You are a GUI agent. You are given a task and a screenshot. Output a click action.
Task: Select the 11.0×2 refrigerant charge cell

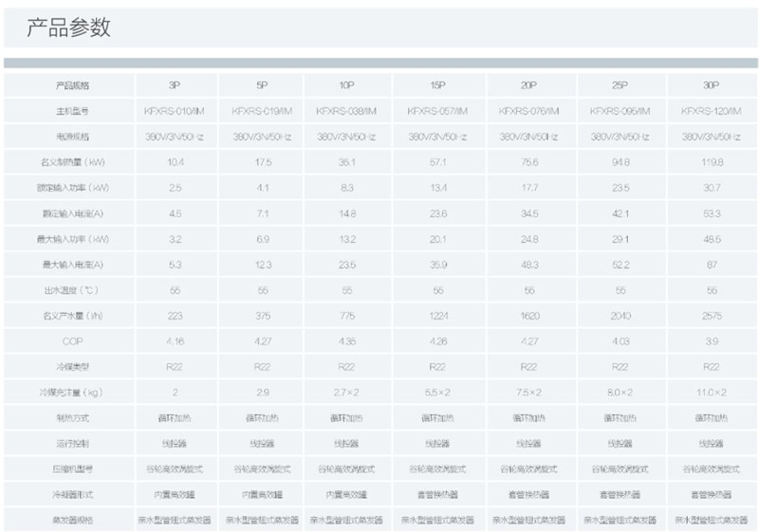tap(712, 392)
